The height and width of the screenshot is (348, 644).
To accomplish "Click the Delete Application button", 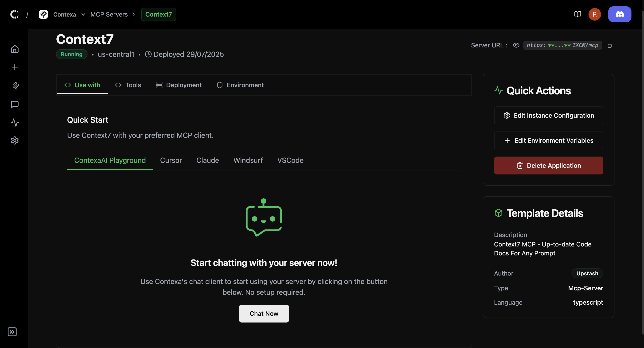I will click(x=548, y=165).
